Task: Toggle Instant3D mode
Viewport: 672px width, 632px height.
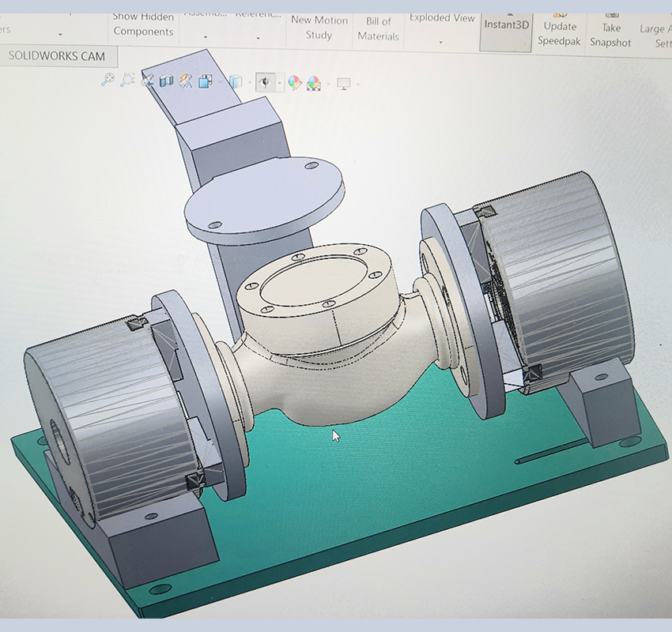Action: pyautogui.click(x=506, y=25)
